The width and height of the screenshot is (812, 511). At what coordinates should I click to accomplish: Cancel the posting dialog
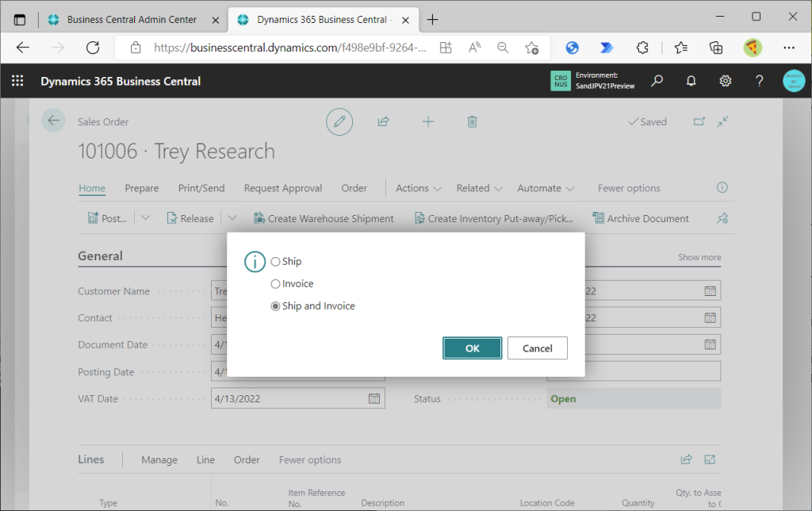pyautogui.click(x=537, y=348)
